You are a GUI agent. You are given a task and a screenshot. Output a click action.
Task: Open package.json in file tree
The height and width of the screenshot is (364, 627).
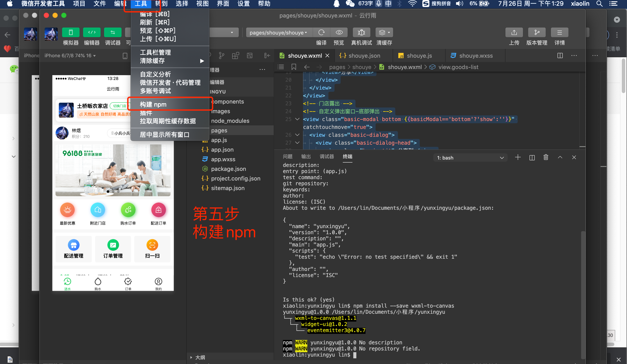[228, 169]
